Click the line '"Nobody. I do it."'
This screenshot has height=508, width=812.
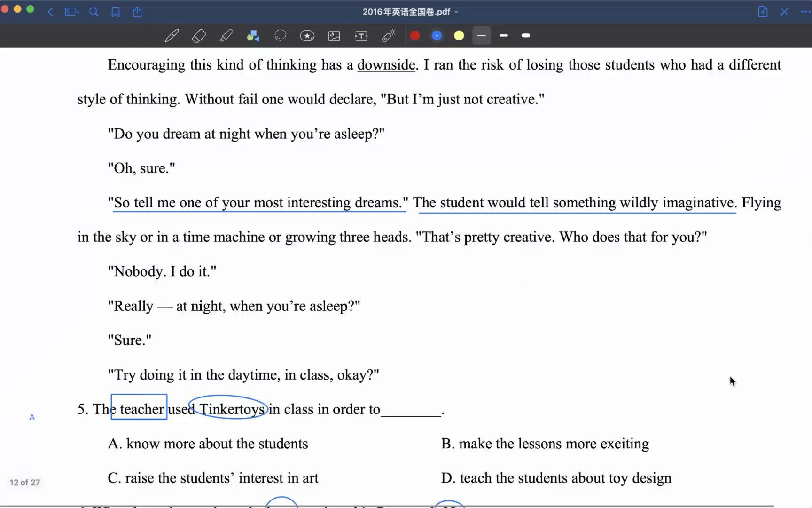pyautogui.click(x=162, y=271)
